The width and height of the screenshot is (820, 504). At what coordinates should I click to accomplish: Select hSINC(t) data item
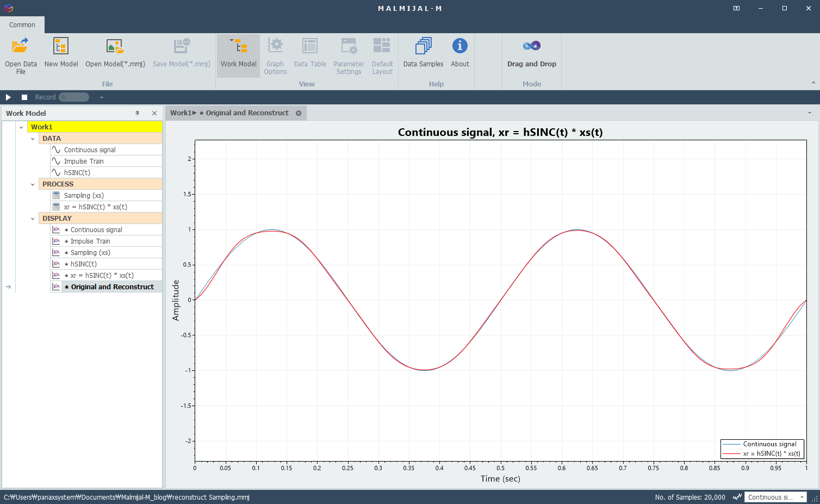(x=106, y=172)
